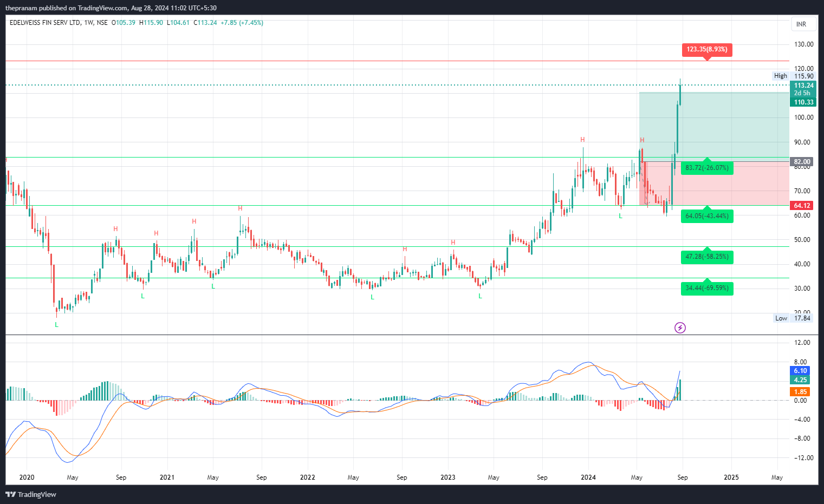Click the purple lightning event icon
The height and width of the screenshot is (504, 824).
click(680, 328)
